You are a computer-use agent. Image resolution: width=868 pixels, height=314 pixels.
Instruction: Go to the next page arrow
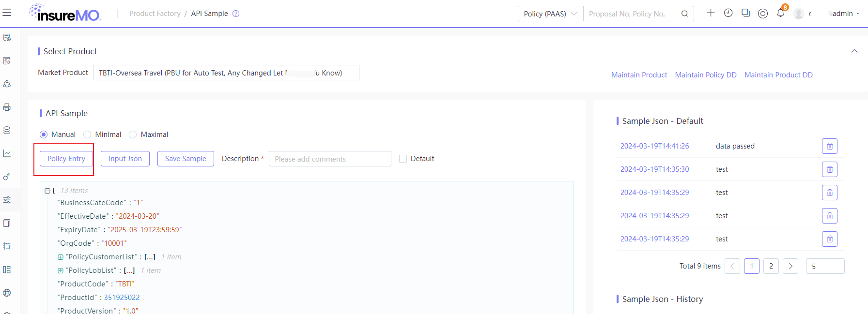(x=790, y=266)
